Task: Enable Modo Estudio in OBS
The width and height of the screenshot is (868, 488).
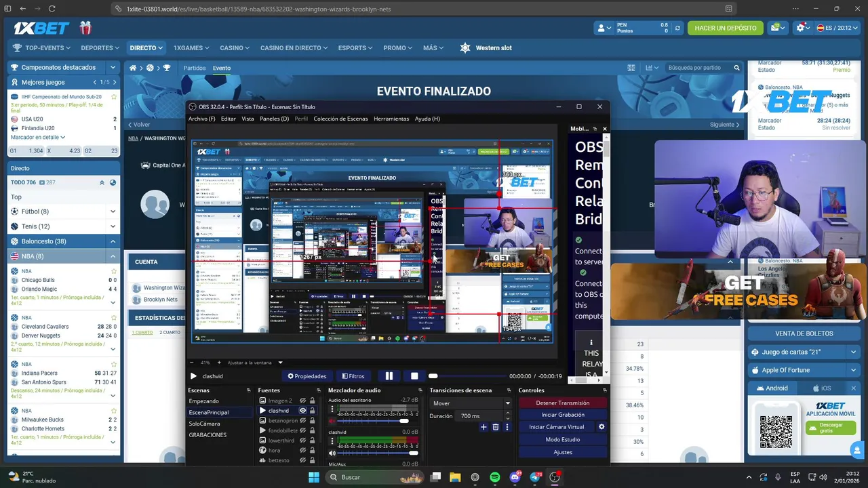Action: tap(563, 440)
